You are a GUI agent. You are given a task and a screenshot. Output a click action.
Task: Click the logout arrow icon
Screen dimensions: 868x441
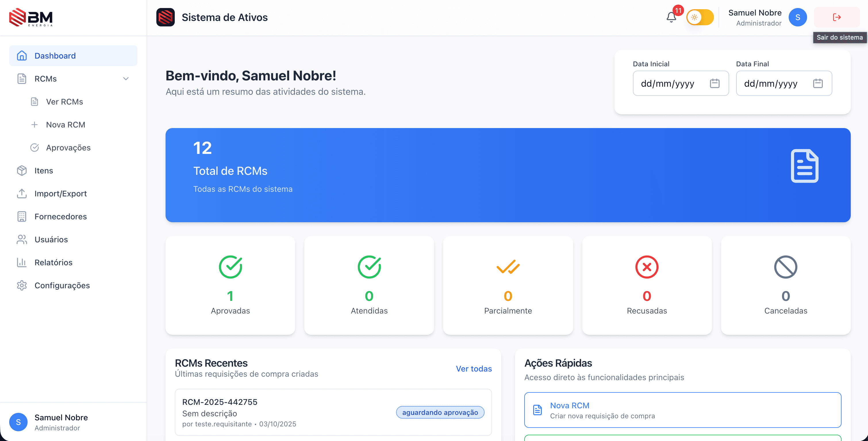pyautogui.click(x=837, y=17)
